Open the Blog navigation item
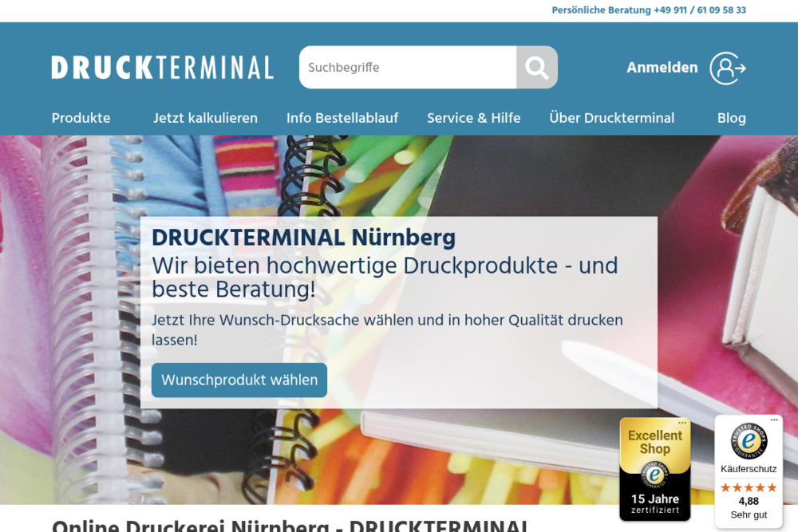 click(x=731, y=118)
